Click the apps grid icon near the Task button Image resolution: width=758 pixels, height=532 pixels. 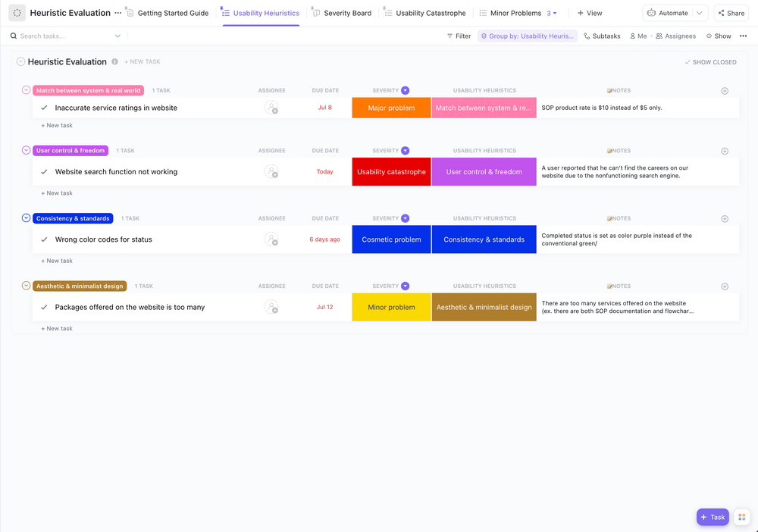coord(741,516)
